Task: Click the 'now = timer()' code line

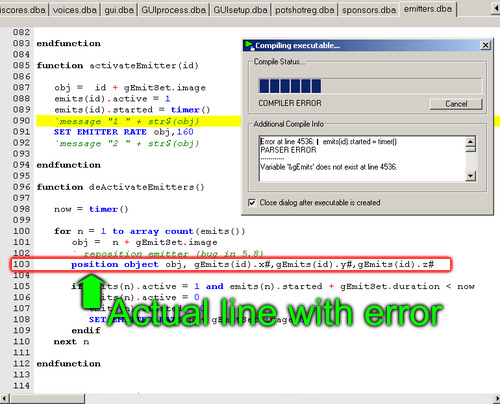Action: tap(91, 209)
